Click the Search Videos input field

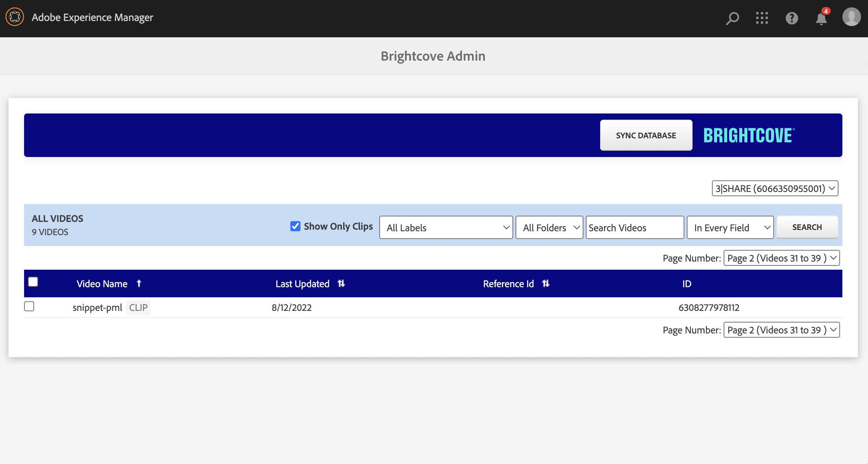point(635,227)
